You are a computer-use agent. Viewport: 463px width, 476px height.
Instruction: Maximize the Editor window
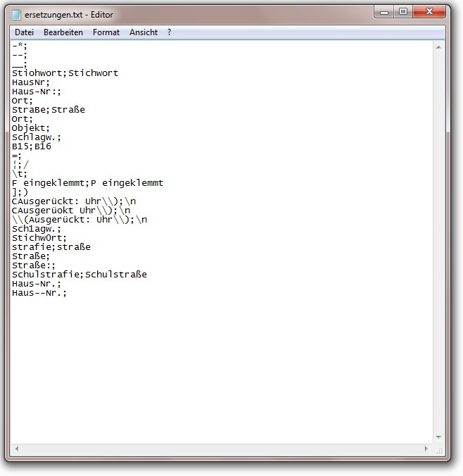[404, 12]
